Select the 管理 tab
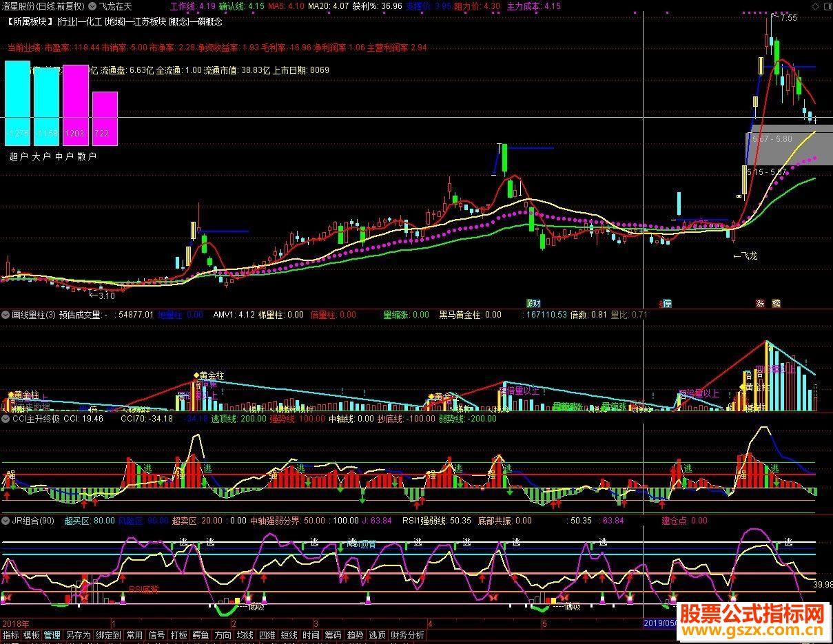 point(52,636)
